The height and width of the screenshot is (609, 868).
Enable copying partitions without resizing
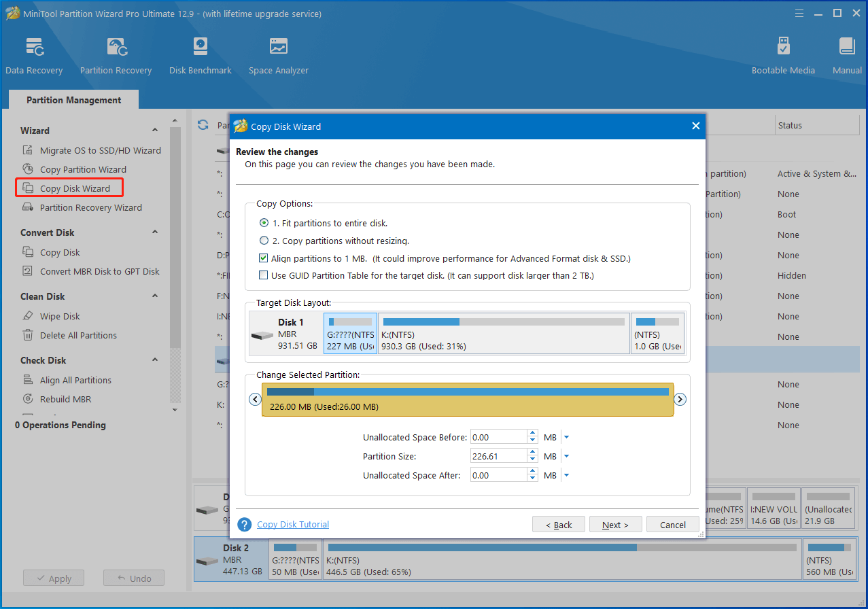[x=264, y=240]
